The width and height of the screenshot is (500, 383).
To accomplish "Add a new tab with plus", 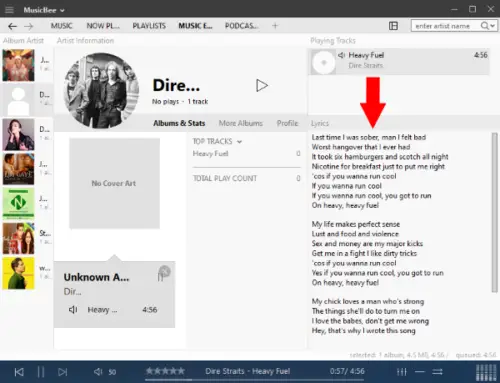I will (275, 26).
